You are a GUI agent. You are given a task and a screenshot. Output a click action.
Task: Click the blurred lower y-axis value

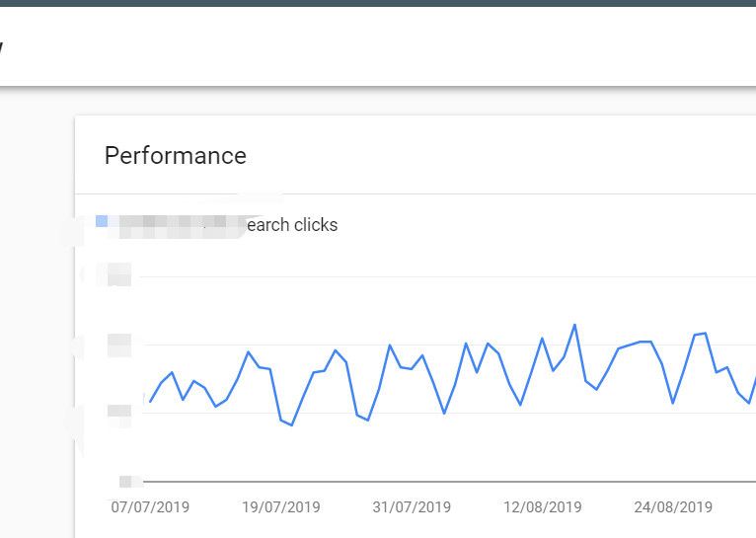tap(119, 413)
